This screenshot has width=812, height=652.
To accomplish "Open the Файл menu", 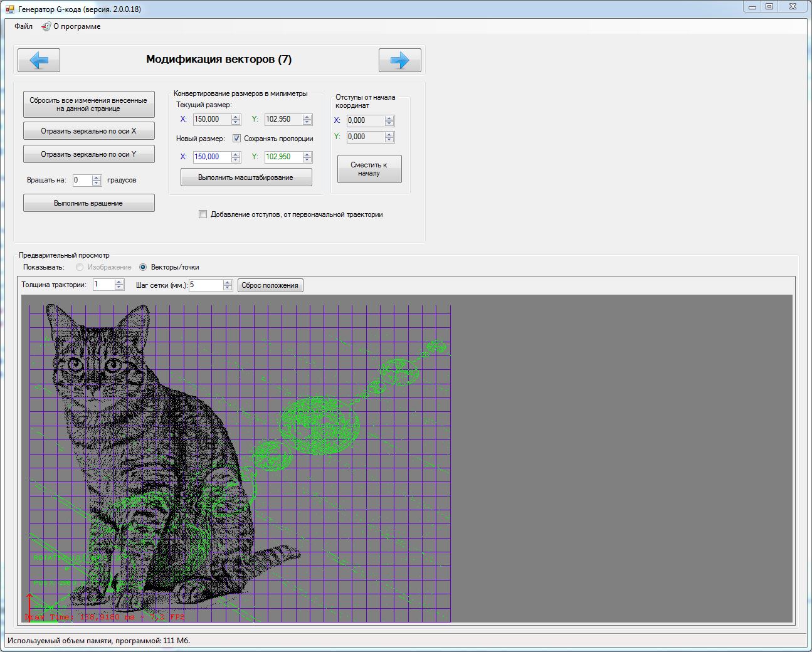I will tap(23, 26).
